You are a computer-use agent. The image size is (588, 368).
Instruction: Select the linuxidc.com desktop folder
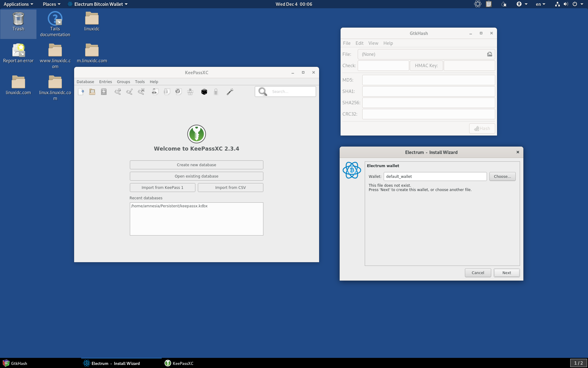(18, 85)
